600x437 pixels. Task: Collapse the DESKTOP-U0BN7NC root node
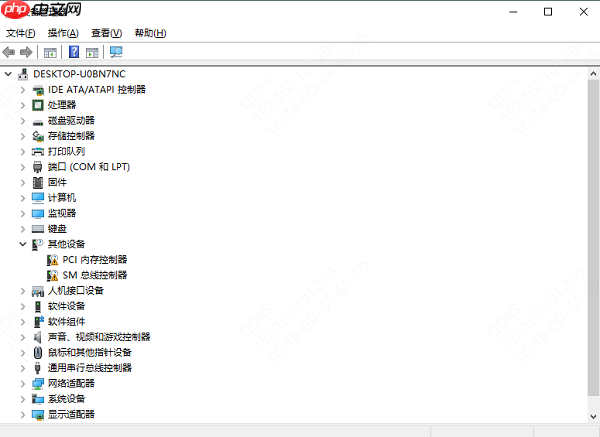pos(8,74)
